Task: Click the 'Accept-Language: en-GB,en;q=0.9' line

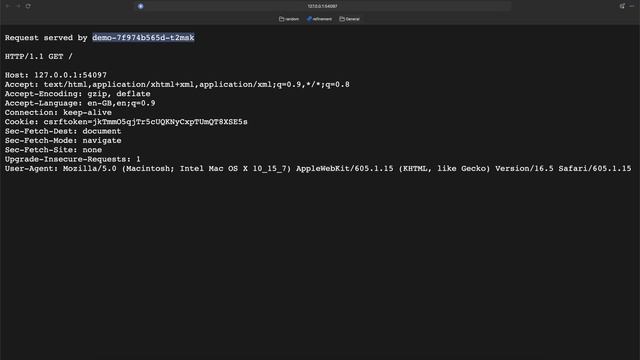Action: point(80,103)
